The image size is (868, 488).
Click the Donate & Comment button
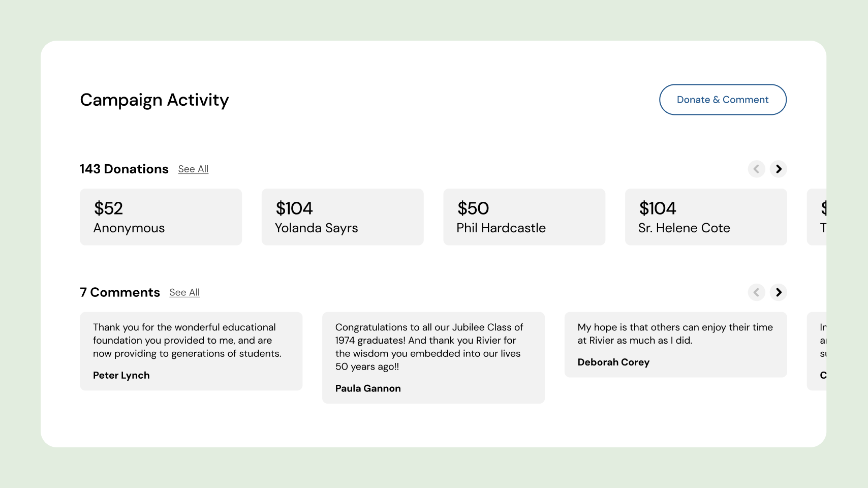pos(723,100)
